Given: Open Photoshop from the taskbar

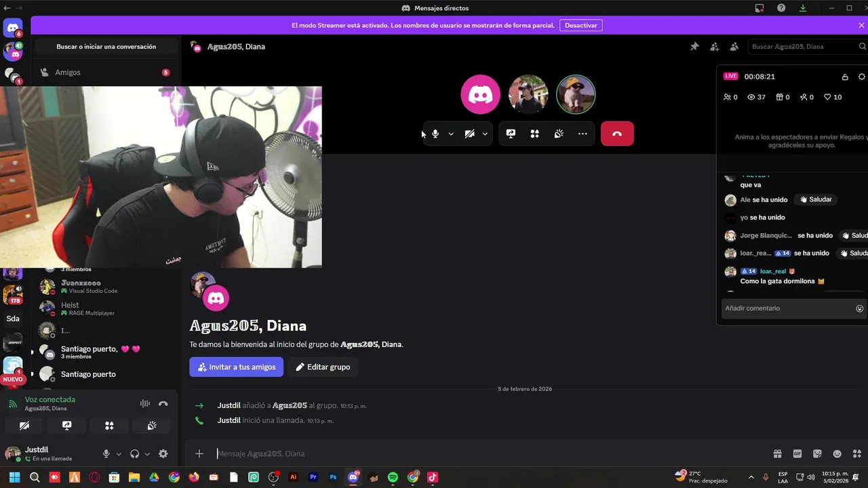Looking at the screenshot, I should [333, 477].
